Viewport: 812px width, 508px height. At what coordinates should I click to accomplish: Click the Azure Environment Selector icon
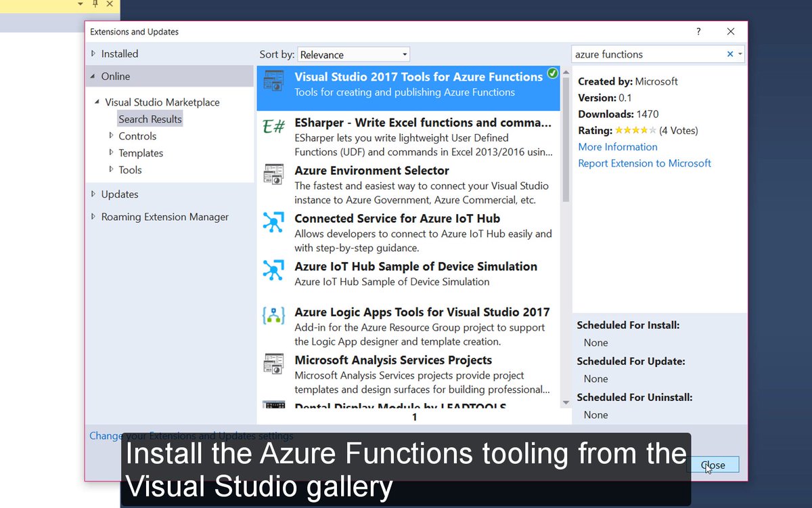tap(273, 174)
